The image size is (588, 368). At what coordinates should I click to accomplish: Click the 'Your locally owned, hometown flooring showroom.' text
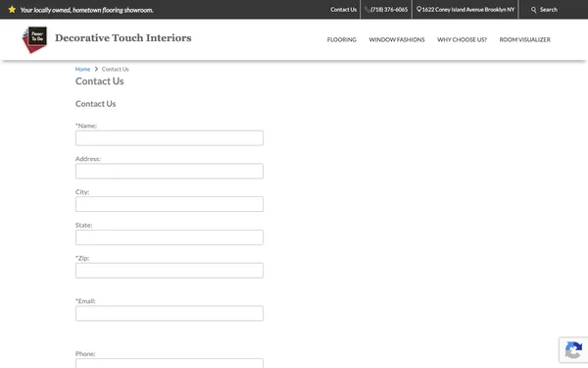click(x=86, y=10)
